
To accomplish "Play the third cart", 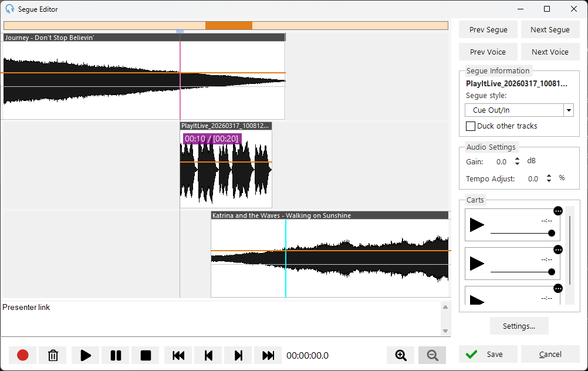I will tap(477, 301).
